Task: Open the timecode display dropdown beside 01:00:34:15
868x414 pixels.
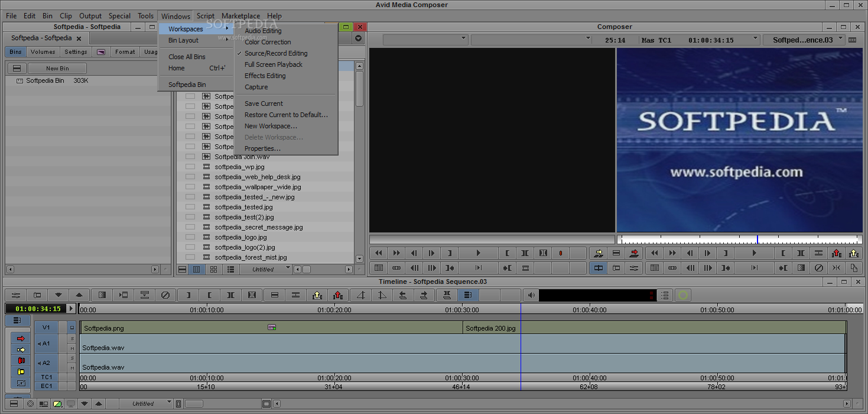Action: pyautogui.click(x=756, y=39)
